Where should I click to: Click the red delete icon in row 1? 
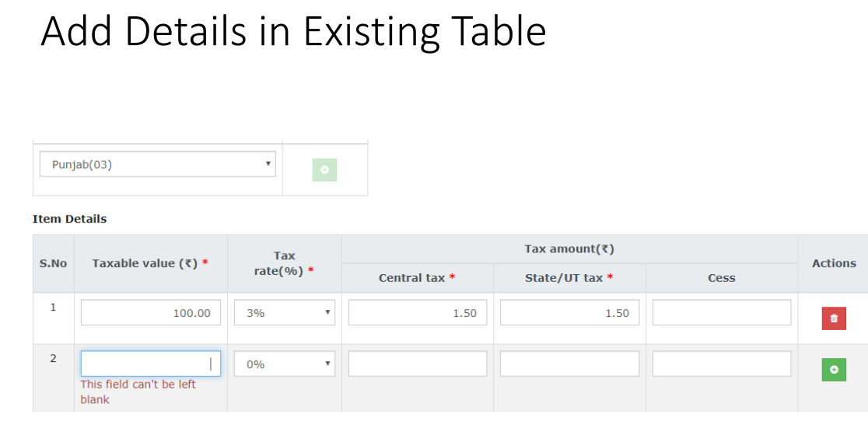(834, 318)
